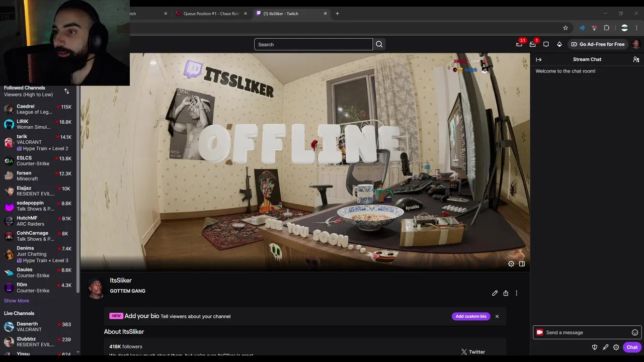Open Caedrel channel in sidebar

(x=39, y=109)
